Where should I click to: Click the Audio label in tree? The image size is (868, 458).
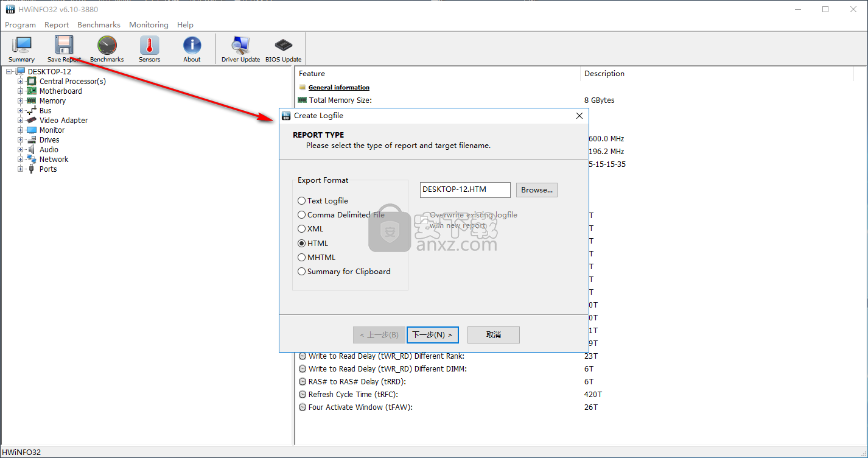tap(49, 149)
